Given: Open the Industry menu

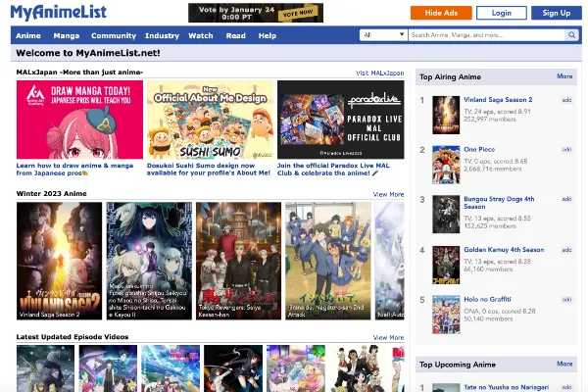Looking at the screenshot, I should pyautogui.click(x=162, y=35).
